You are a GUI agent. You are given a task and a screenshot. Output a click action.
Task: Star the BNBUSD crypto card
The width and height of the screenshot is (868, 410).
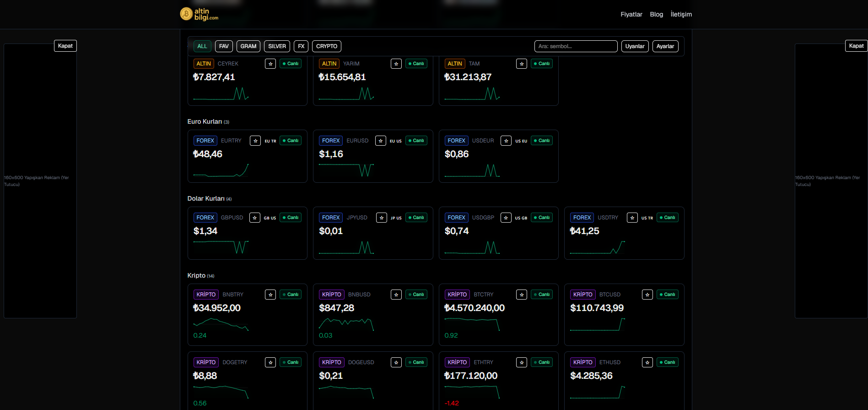396,295
